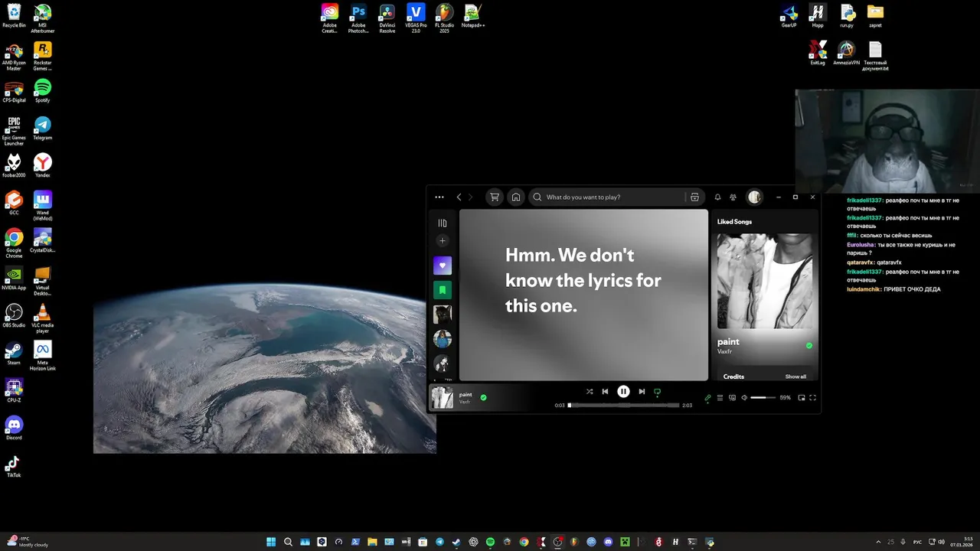Select the DaVinci Resolve desktop icon
Screen dimensions: 980x551
tap(387, 18)
